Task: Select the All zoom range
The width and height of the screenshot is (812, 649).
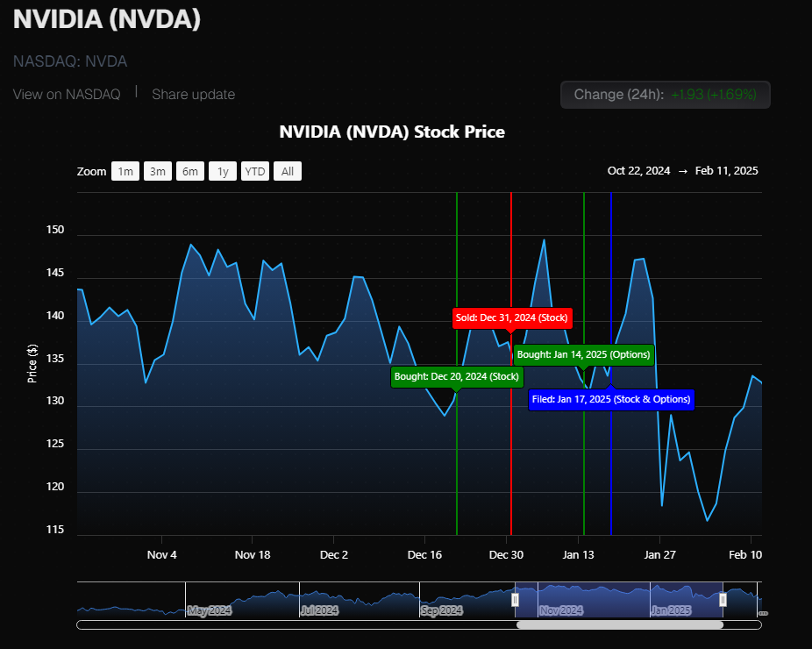Action: 287,171
